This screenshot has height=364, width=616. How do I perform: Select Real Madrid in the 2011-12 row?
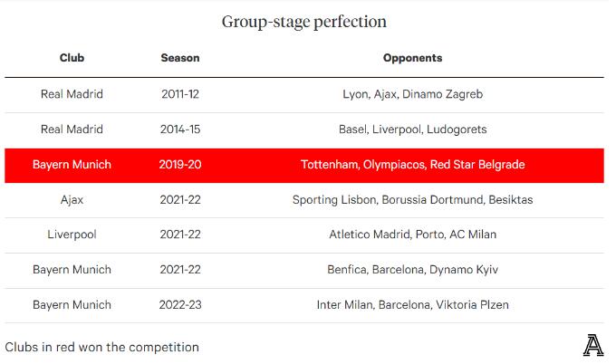(72, 94)
